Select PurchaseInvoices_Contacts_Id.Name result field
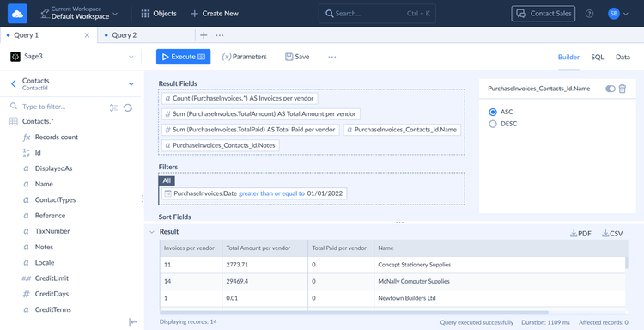644x330 pixels. click(403, 130)
